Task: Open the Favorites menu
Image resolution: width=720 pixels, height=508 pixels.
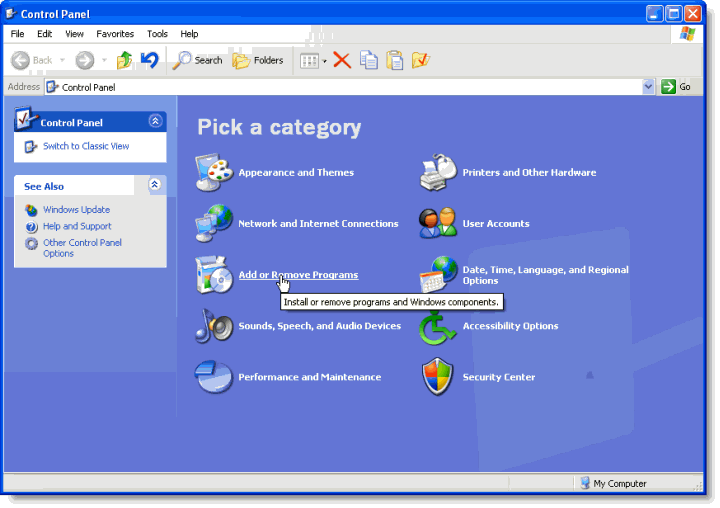Action: click(x=115, y=34)
